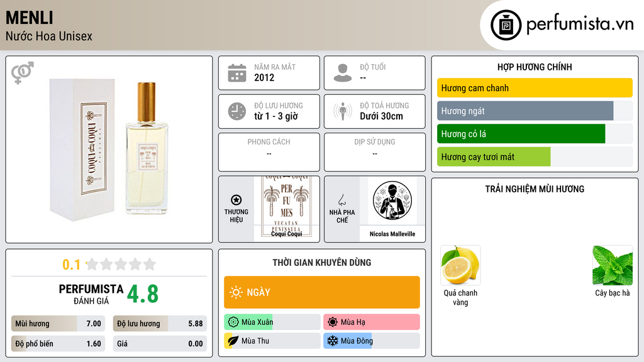The image size is (644, 362).
Task: Click the sun icon in the Ngày bar
Action: (236, 292)
